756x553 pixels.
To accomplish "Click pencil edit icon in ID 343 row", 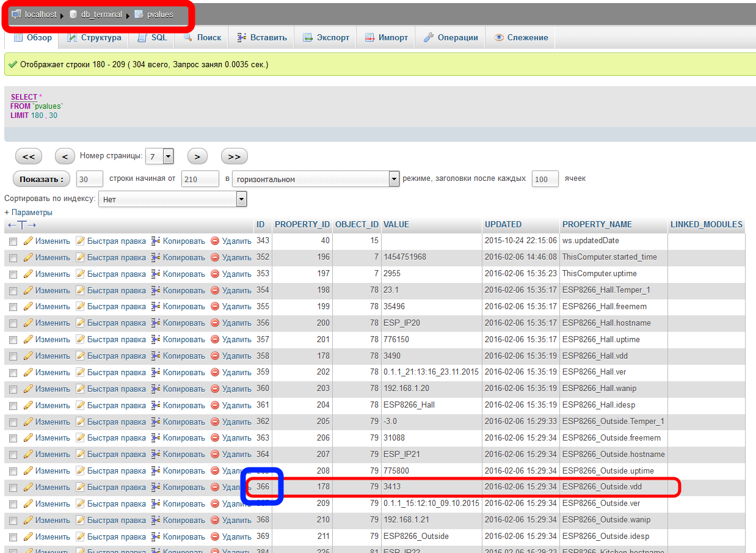I will (x=28, y=241).
